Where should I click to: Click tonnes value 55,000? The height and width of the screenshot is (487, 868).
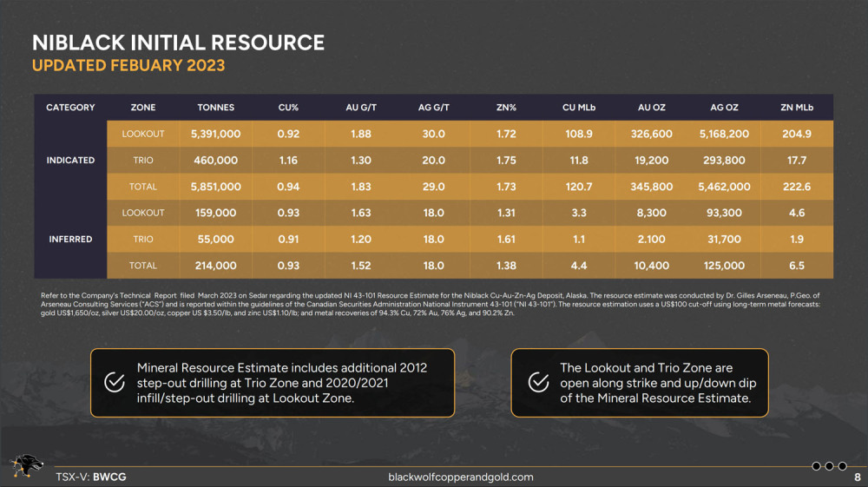point(216,239)
